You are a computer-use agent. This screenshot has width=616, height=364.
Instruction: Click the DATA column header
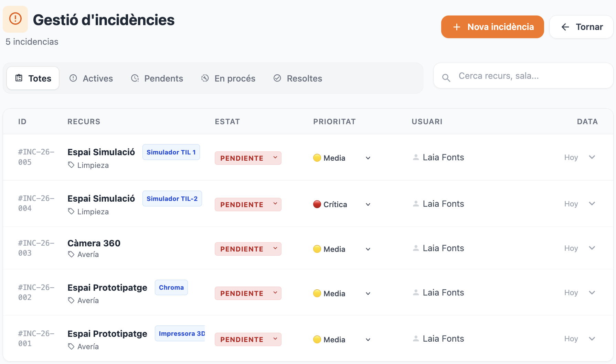click(x=587, y=121)
